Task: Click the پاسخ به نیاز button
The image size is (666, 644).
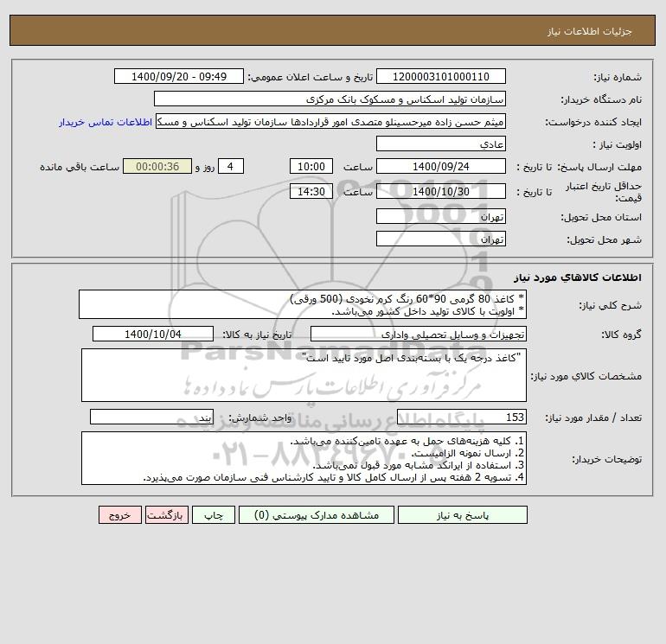Action: [463, 515]
